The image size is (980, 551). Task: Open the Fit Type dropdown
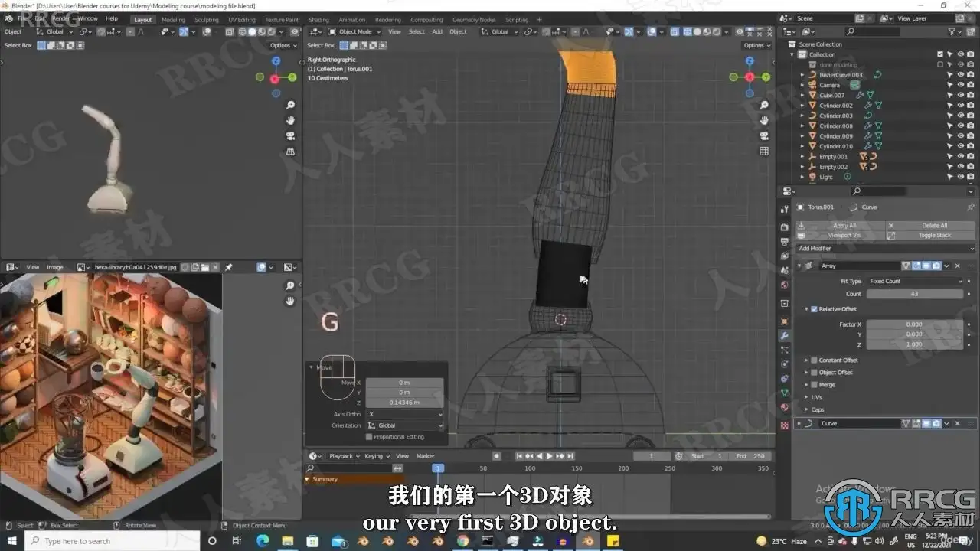(915, 281)
